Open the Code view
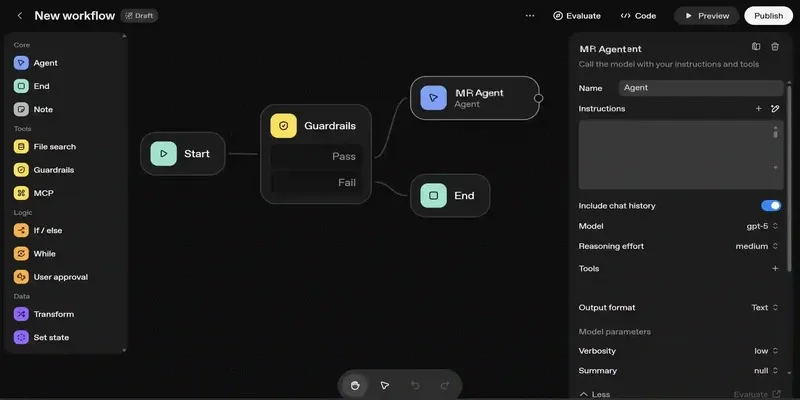Viewport: 800px width, 400px height. [x=638, y=16]
